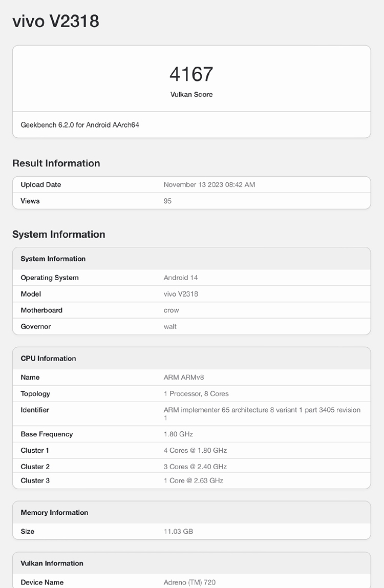
Task: Click the Name label in CPU Information
Action: 30,377
